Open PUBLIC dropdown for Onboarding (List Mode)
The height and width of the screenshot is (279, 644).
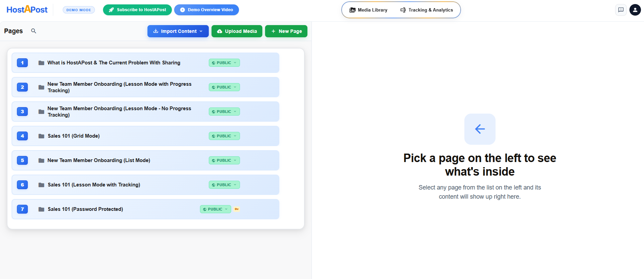coord(224,160)
